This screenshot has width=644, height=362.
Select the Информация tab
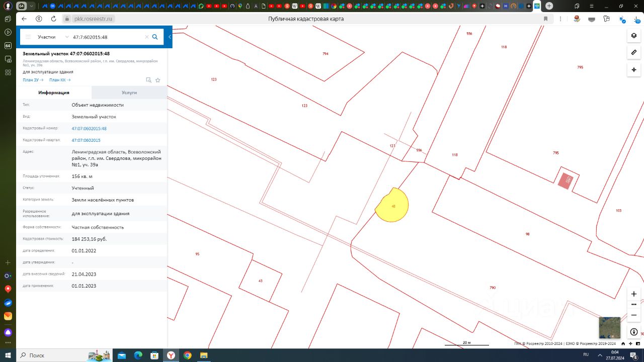point(54,93)
